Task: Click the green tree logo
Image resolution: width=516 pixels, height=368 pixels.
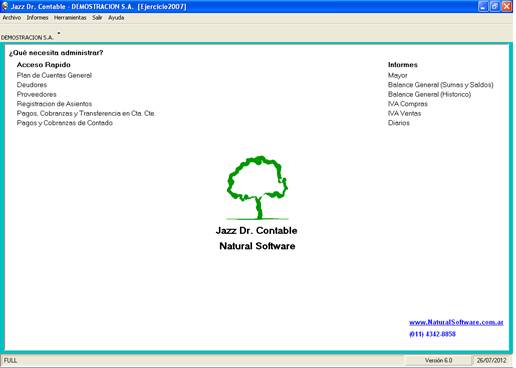Action: pos(257,188)
